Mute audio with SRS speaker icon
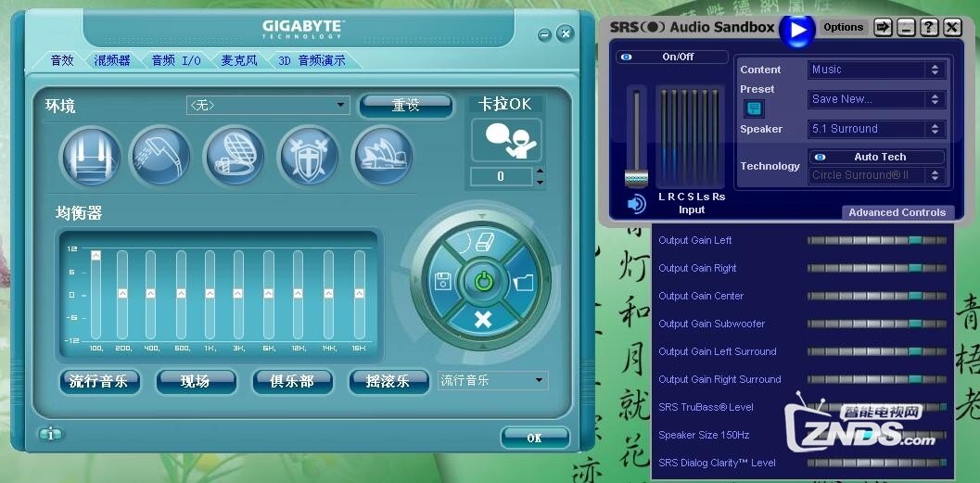 click(636, 204)
